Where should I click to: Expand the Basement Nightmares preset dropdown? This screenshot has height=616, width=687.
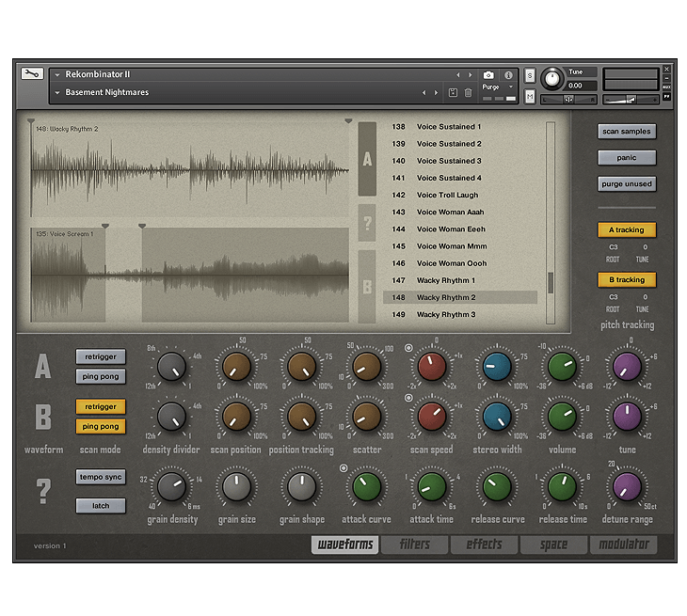point(57,93)
